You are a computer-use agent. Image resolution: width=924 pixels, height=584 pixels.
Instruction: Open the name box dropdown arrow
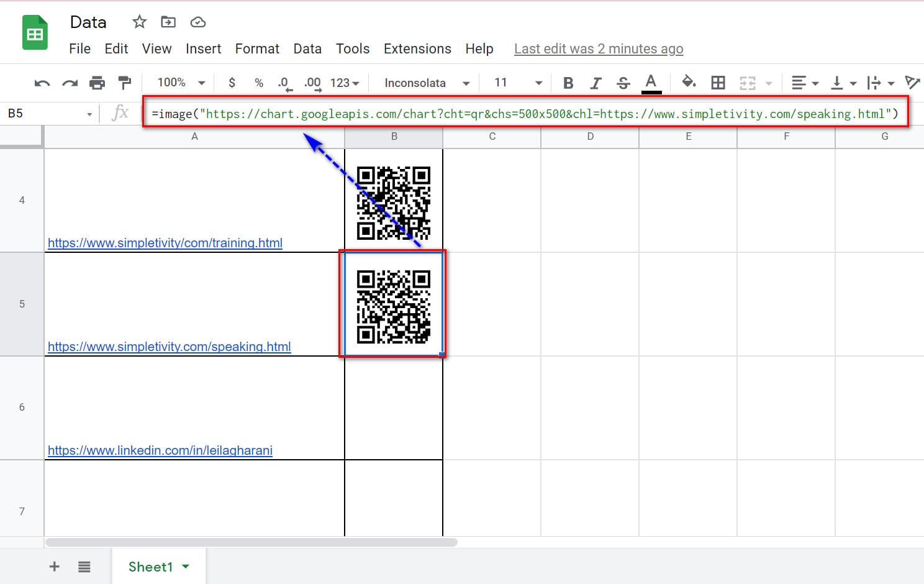pyautogui.click(x=89, y=114)
